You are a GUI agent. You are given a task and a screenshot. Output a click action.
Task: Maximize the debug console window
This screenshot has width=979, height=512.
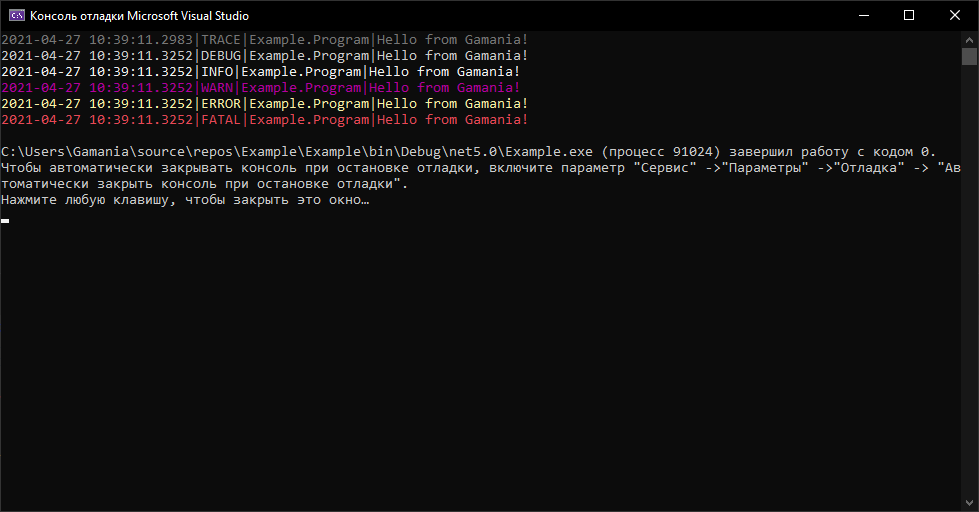[x=908, y=16]
